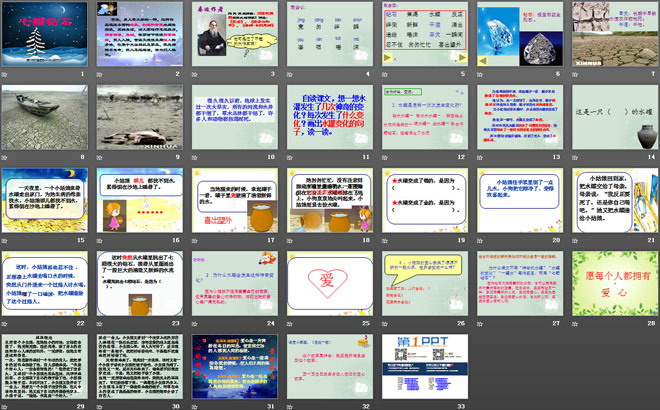
Task: Click the animation star icon under slide 5
Action: [385, 74]
